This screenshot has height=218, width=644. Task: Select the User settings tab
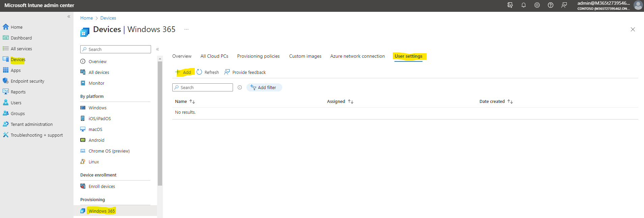tap(408, 56)
